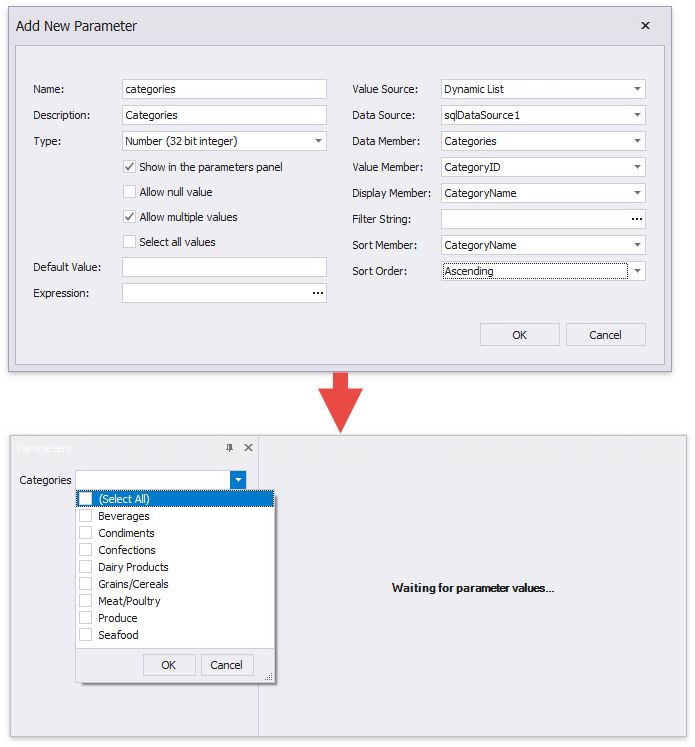The width and height of the screenshot is (695, 747).
Task: Open the Sort Order dropdown
Action: (637, 271)
